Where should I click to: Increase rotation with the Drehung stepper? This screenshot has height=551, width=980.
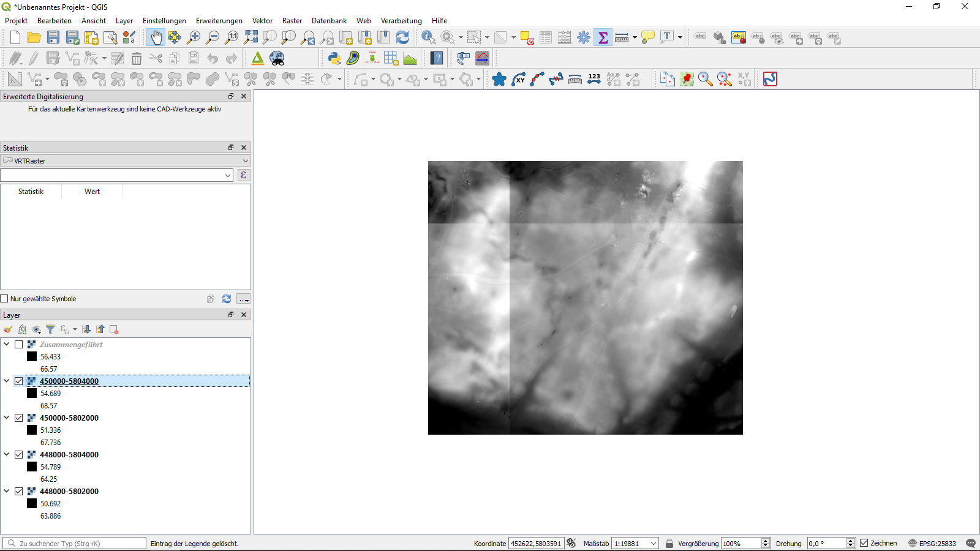(851, 541)
